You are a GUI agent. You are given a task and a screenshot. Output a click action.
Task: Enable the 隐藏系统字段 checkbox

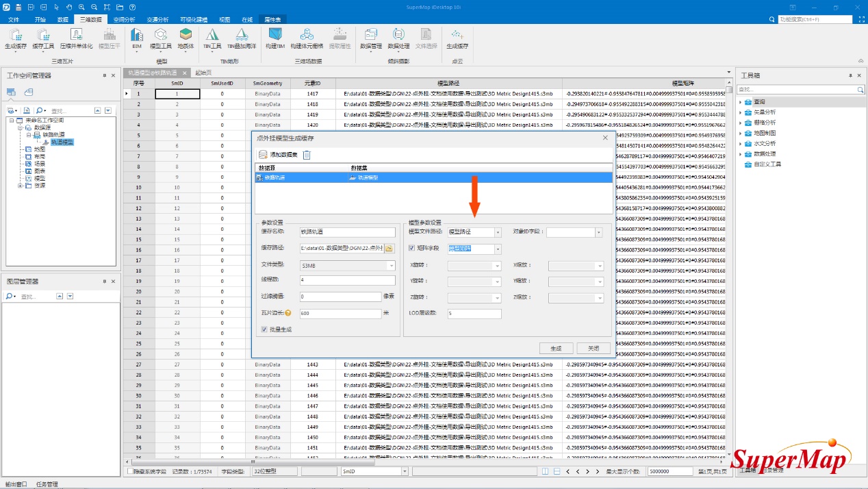(x=131, y=471)
